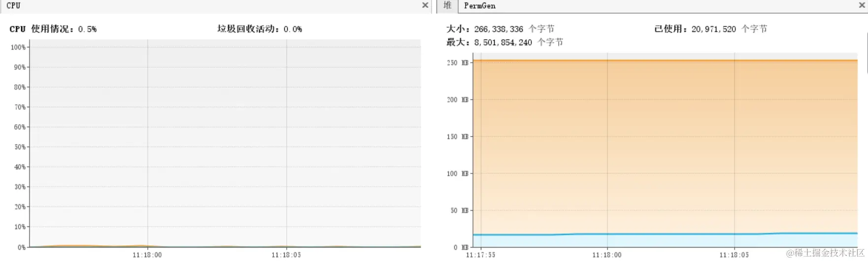
Task: Click the 250 MB label on heap axis
Action: coord(458,63)
